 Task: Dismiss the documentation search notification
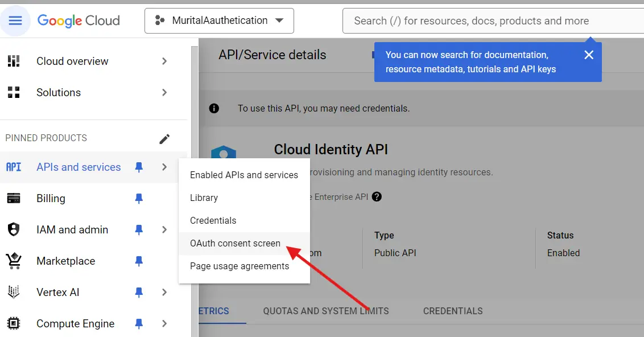pos(589,55)
